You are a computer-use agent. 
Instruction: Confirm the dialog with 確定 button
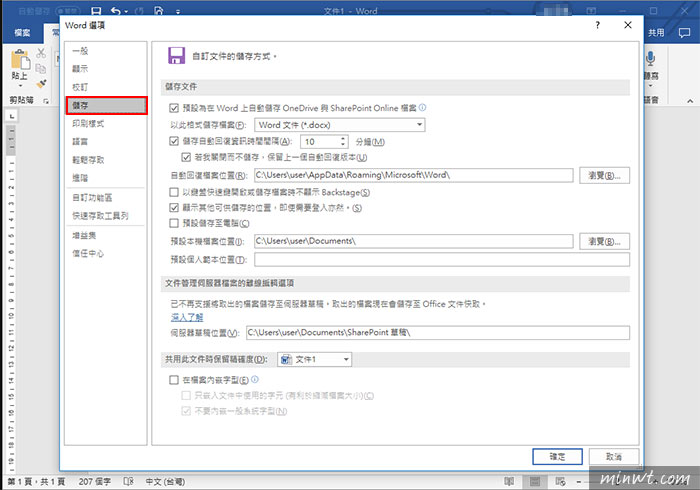557,457
